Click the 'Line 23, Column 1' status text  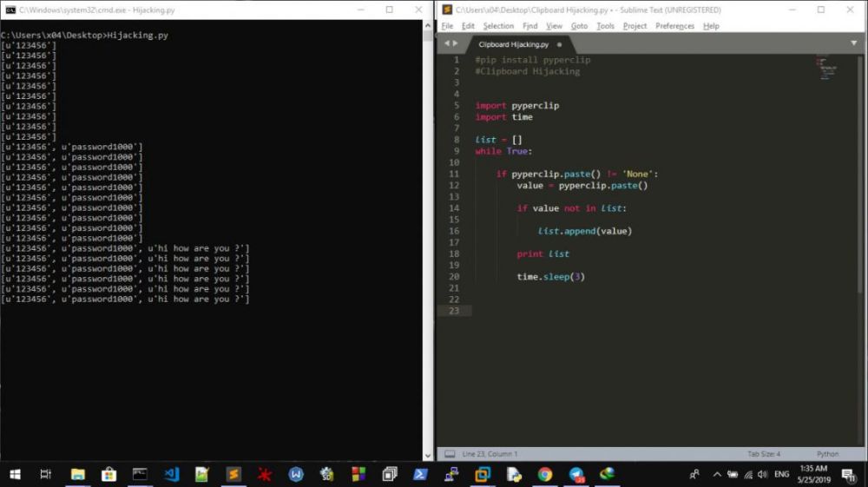coord(490,454)
